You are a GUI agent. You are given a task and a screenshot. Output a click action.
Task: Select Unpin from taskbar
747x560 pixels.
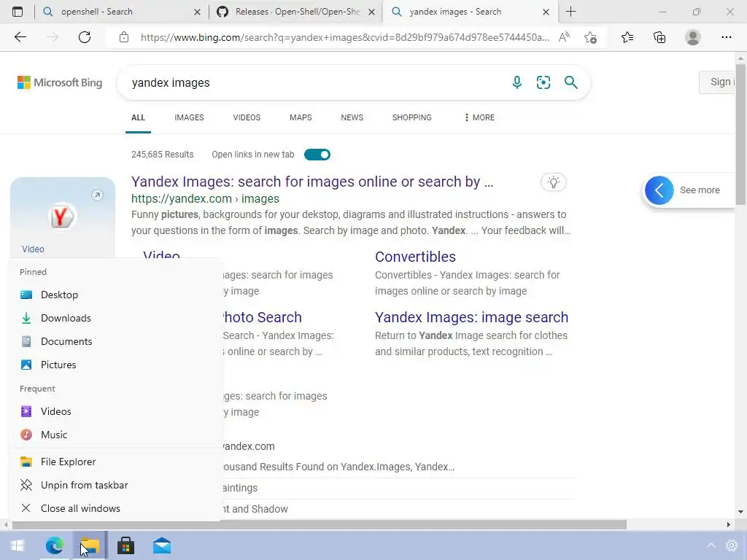pos(115,485)
